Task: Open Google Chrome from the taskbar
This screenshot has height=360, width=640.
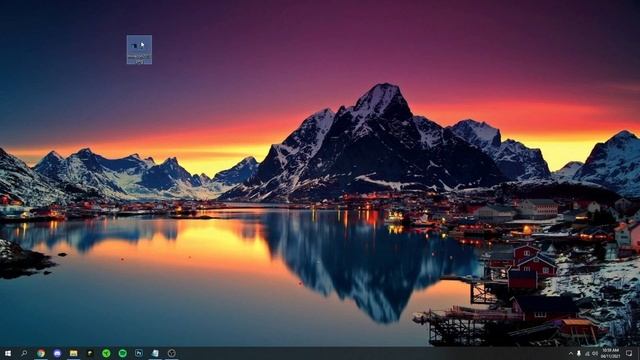Action: [41, 353]
